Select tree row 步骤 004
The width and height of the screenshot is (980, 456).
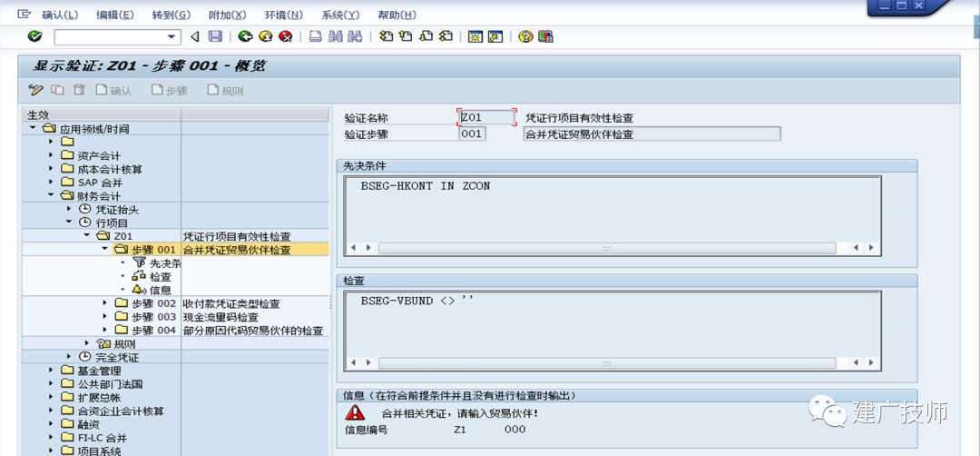point(175,331)
